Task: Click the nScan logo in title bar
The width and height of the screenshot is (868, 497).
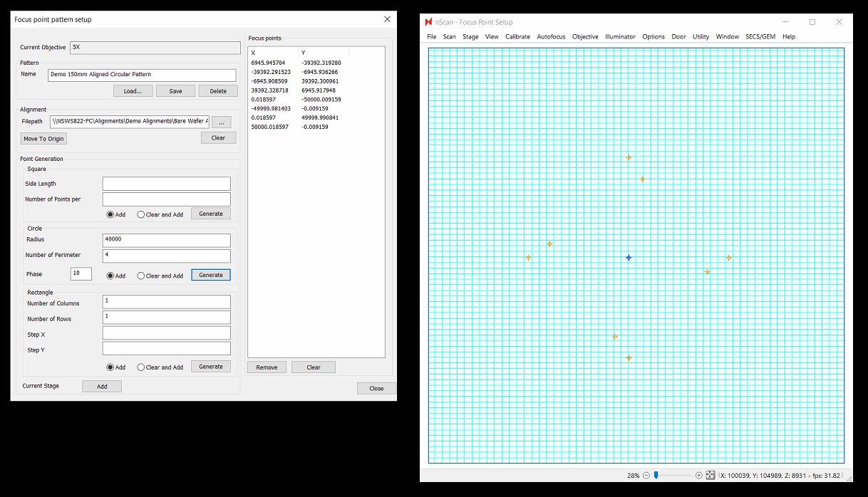Action: tap(428, 22)
